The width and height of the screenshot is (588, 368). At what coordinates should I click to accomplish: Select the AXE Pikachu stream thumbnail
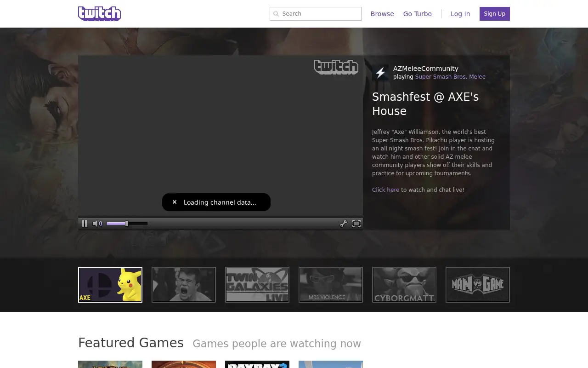click(110, 285)
